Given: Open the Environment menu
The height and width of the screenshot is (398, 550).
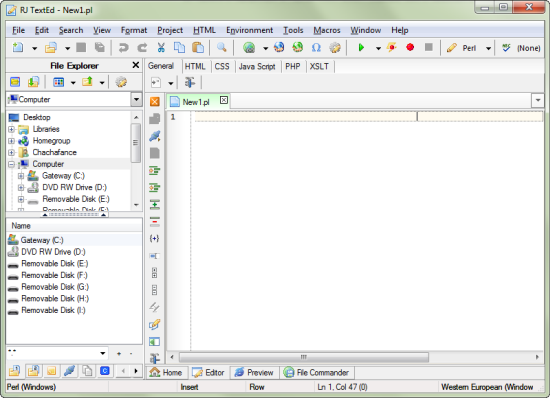Looking at the screenshot, I should [x=249, y=30].
